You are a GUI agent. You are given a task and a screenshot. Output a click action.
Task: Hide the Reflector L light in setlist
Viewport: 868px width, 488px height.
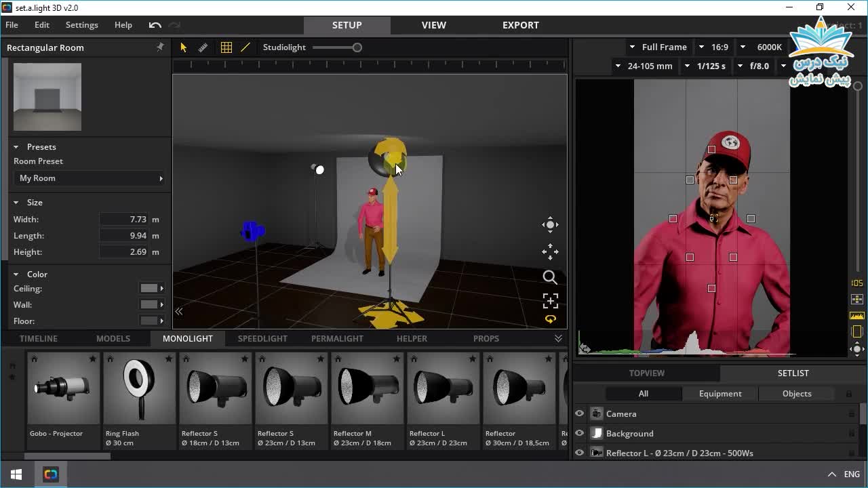(x=580, y=453)
